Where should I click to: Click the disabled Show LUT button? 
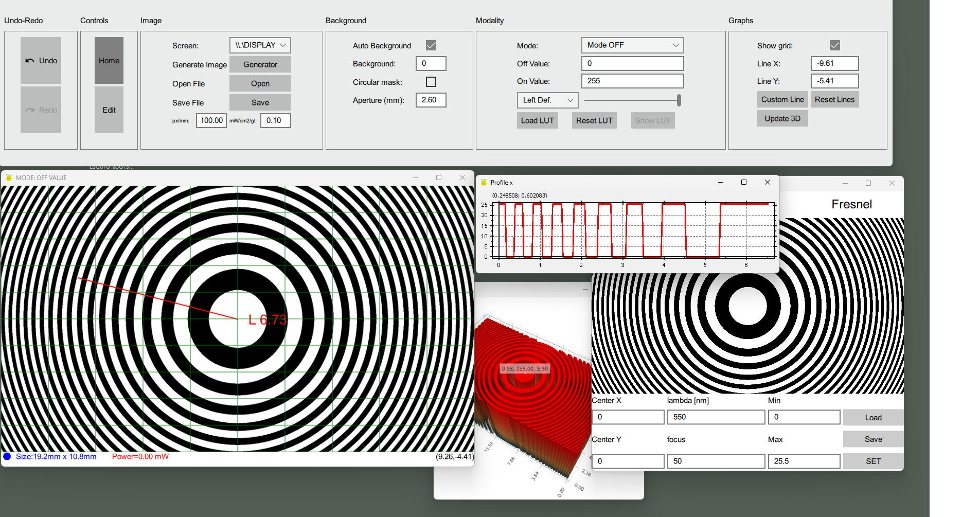[653, 120]
